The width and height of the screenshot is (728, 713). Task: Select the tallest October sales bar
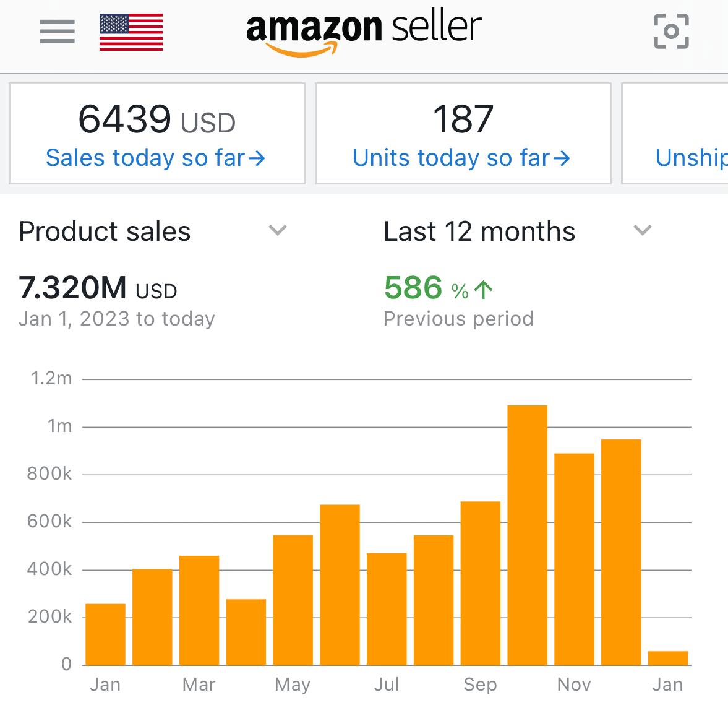pos(528,535)
